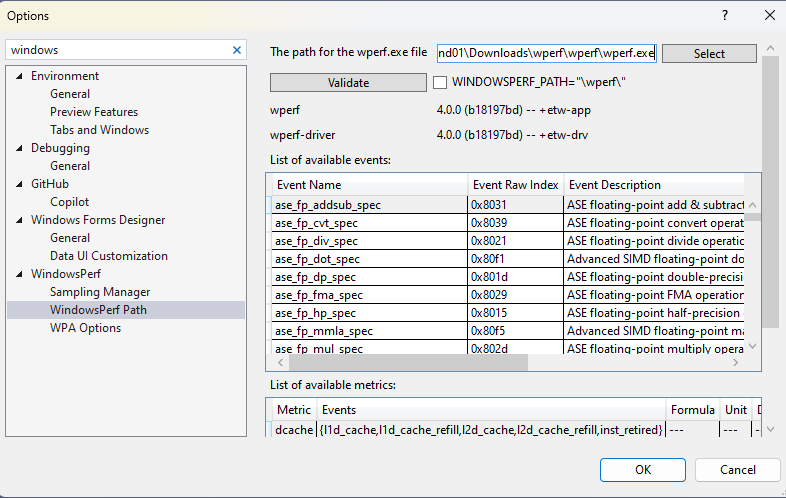
Task: Click the Unit column header
Action: click(x=736, y=410)
